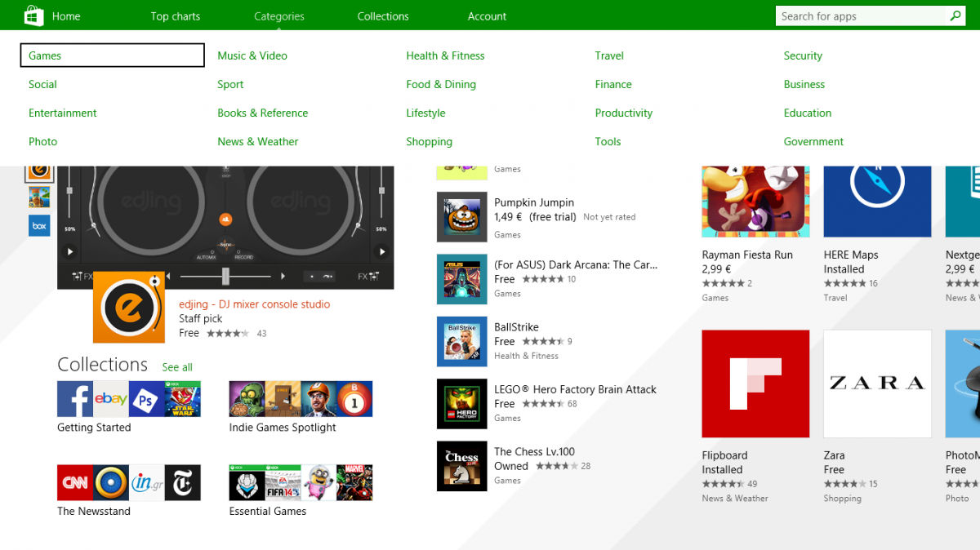Select the Business category

point(804,84)
